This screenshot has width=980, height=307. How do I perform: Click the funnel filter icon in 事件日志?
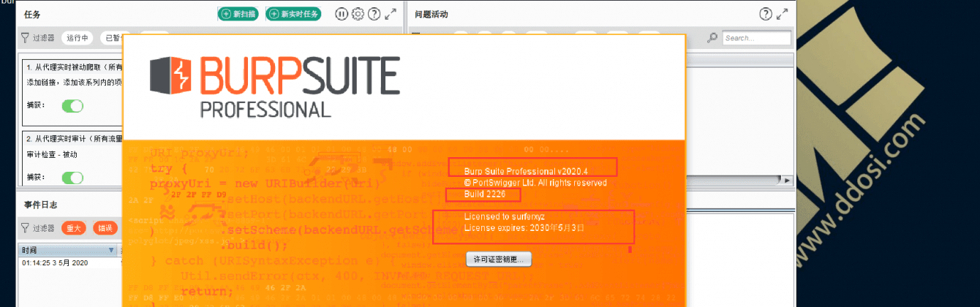click(x=26, y=228)
